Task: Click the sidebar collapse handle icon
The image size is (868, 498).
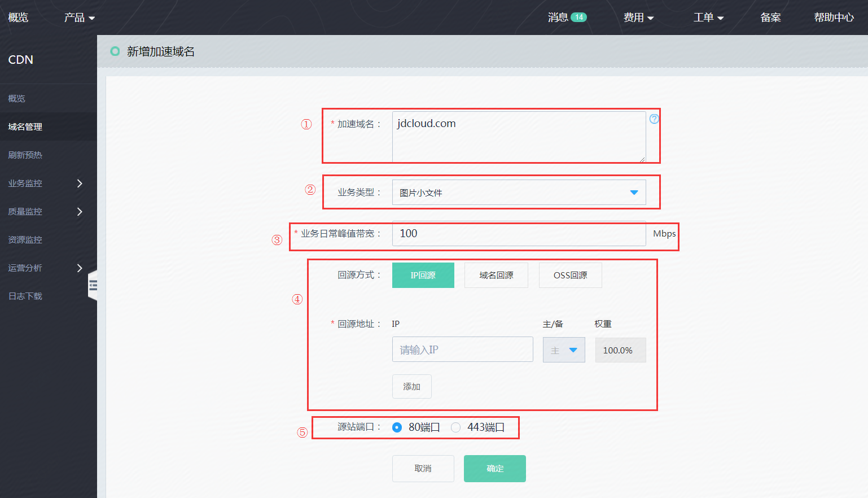Action: click(x=93, y=285)
